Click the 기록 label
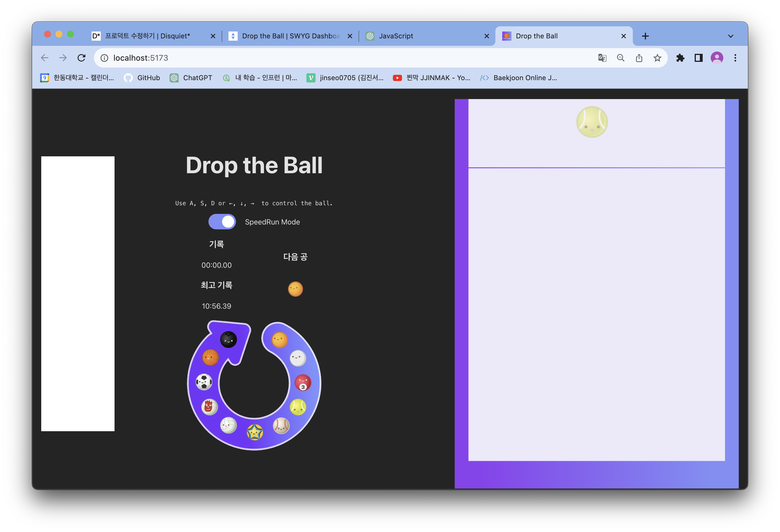The width and height of the screenshot is (780, 532). [216, 244]
